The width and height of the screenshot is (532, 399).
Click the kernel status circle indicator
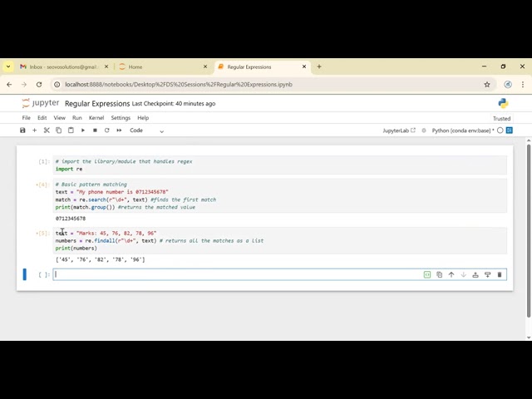500,131
